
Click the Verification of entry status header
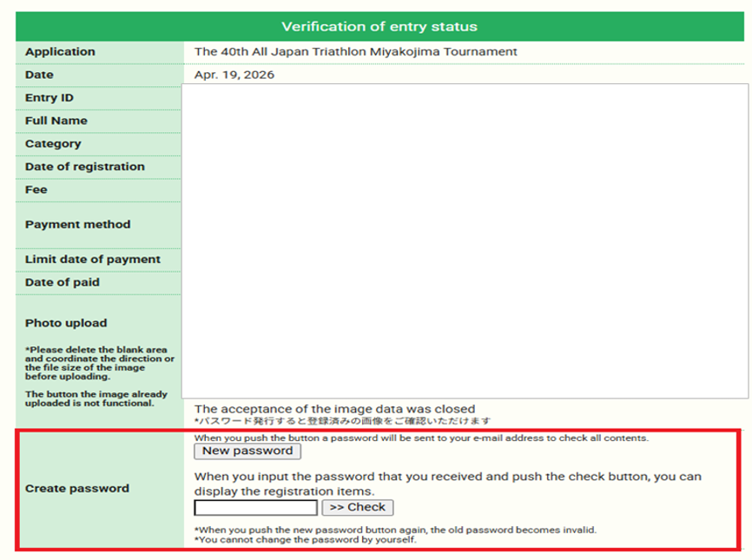point(379,27)
